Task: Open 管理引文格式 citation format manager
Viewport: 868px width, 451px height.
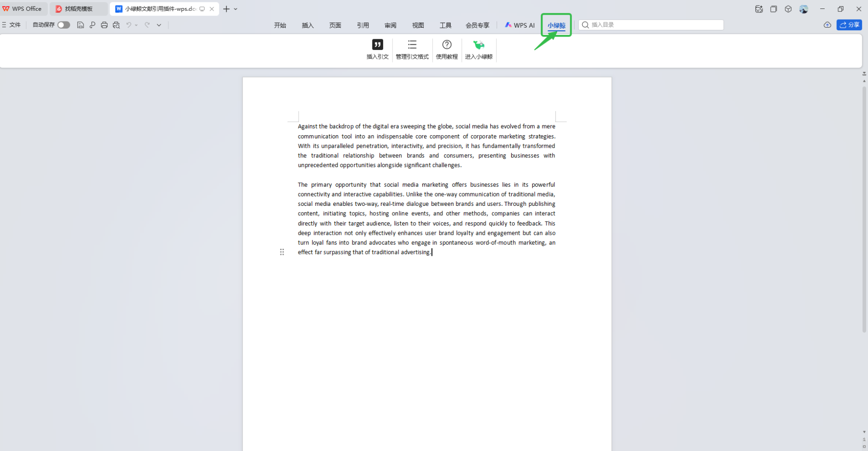Action: [412, 45]
